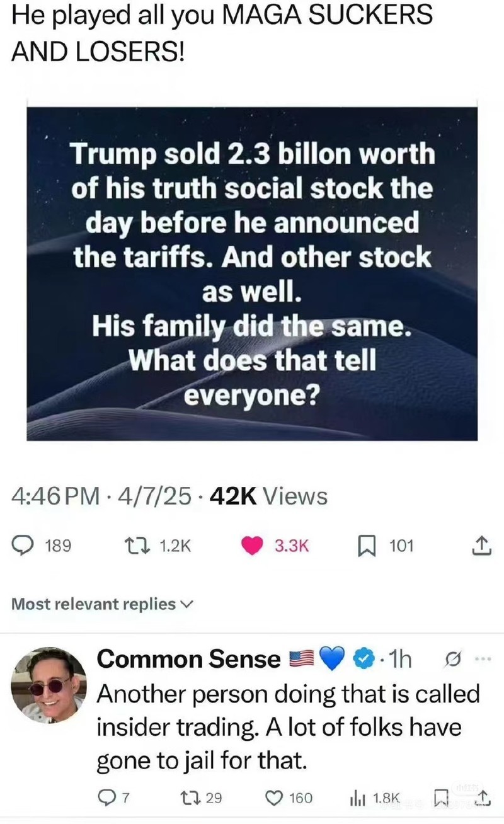Screen dimensions: 504x824
Task: Click the Grok icon on Common Sense's reply
Action: click(x=452, y=660)
